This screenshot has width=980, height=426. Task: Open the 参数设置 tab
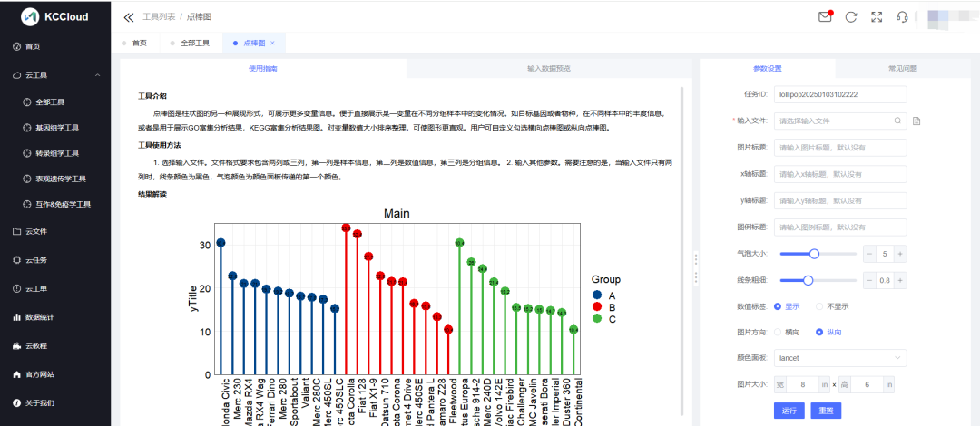(x=768, y=68)
